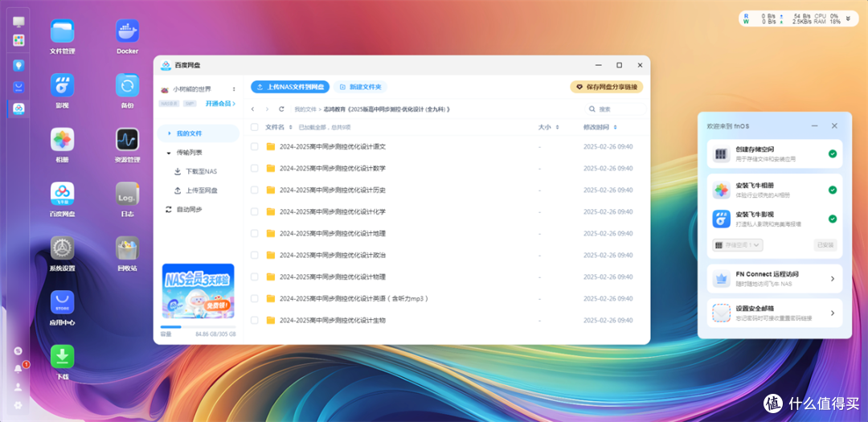Open the 存储空间 1 dropdown

[x=738, y=245]
